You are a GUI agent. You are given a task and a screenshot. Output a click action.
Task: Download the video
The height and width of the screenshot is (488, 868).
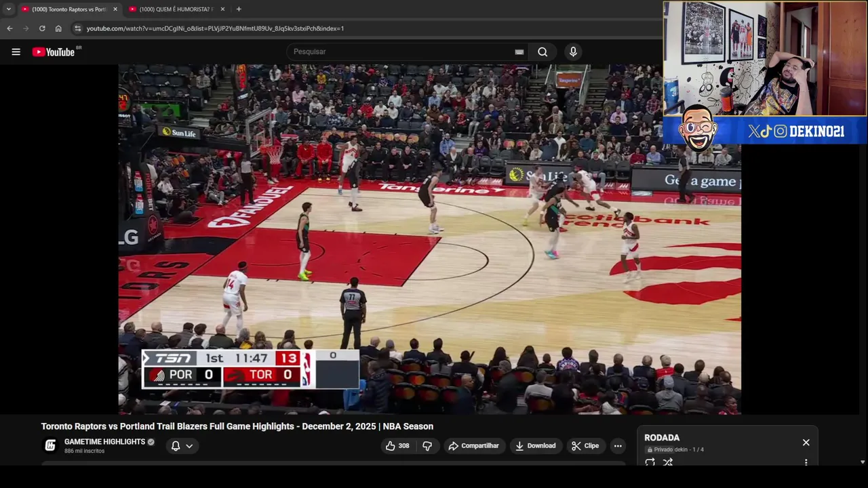tap(535, 445)
